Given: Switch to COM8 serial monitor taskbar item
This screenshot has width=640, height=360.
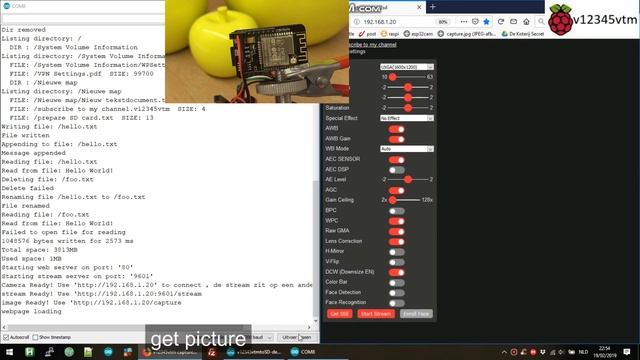Looking at the screenshot, I should click(x=303, y=352).
